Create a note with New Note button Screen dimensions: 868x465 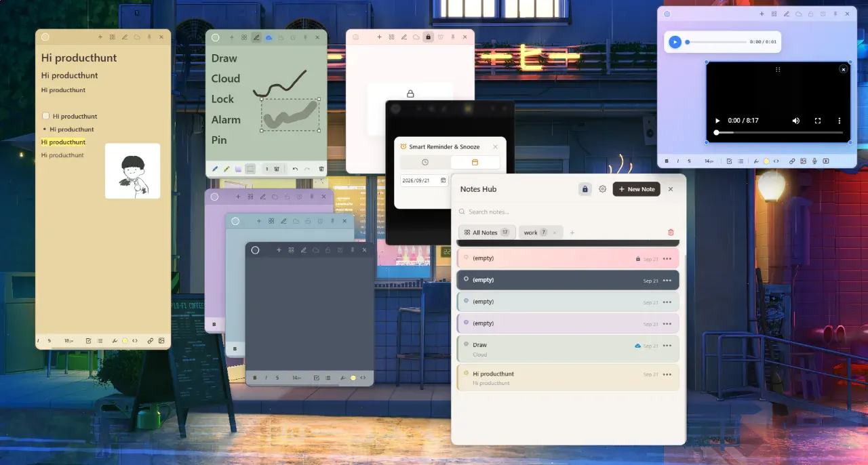[637, 189]
